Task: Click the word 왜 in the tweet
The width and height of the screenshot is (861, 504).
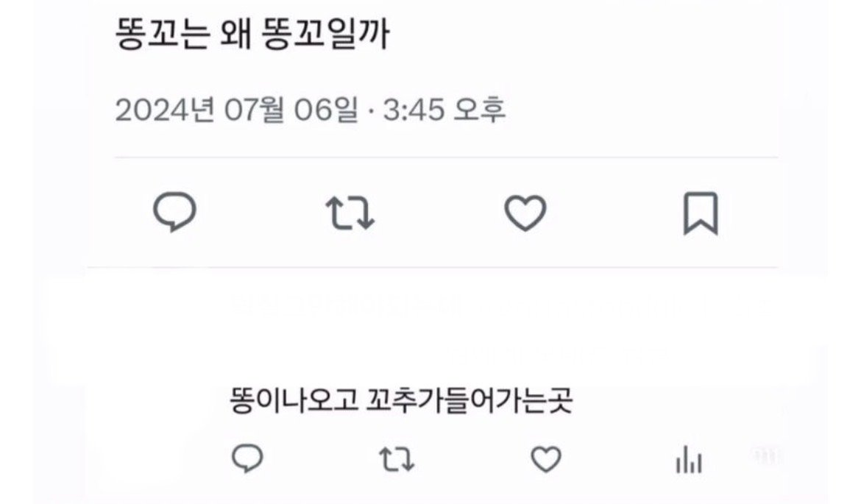Action: click(235, 35)
